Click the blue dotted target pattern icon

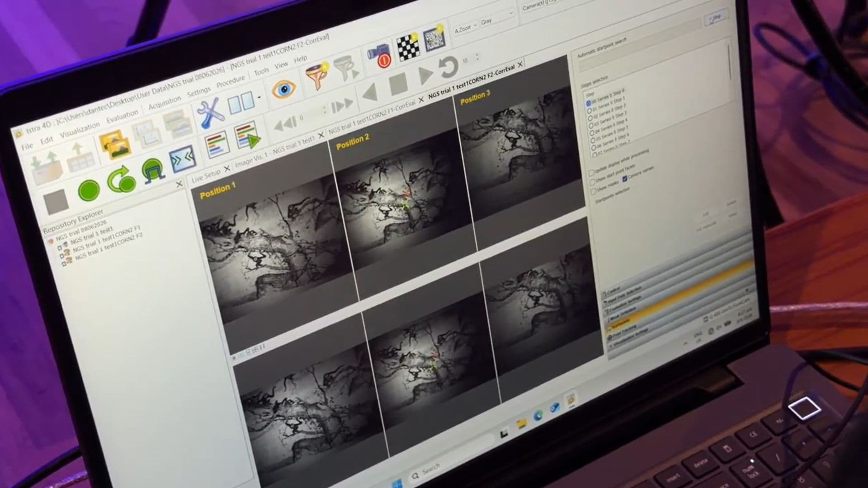pos(434,38)
